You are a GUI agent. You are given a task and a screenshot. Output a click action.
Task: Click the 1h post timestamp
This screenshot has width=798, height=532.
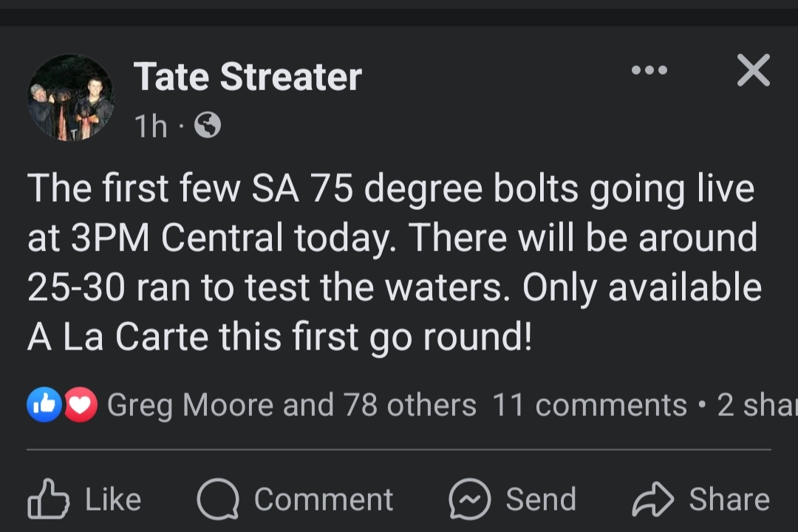[151, 126]
